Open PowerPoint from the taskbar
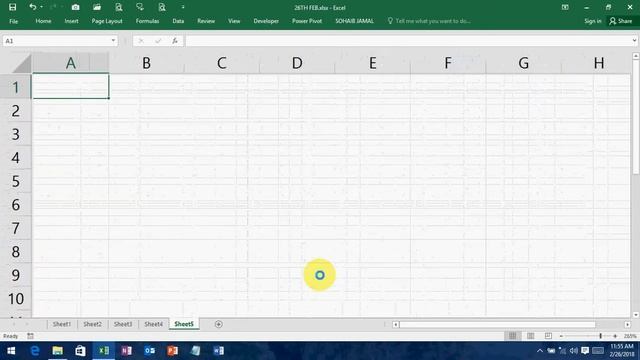The width and height of the screenshot is (640, 360). point(172,351)
